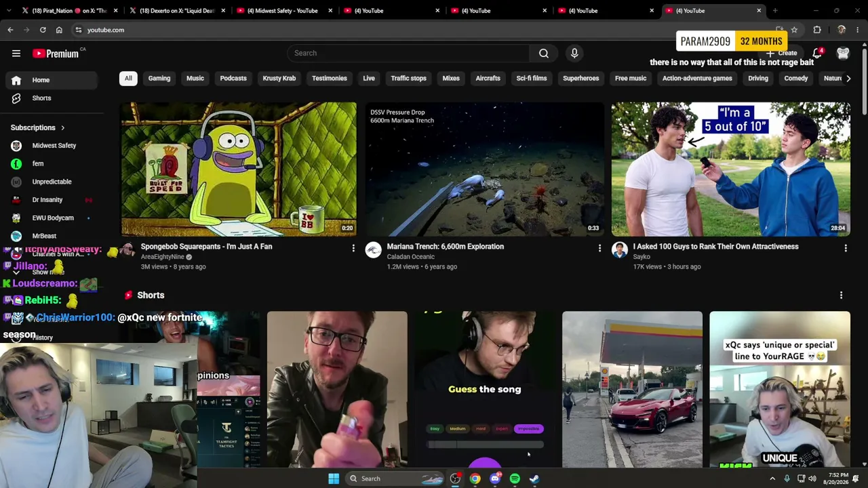868x488 pixels.
Task: Open the Sayko channel avatar
Action: pyautogui.click(x=619, y=250)
